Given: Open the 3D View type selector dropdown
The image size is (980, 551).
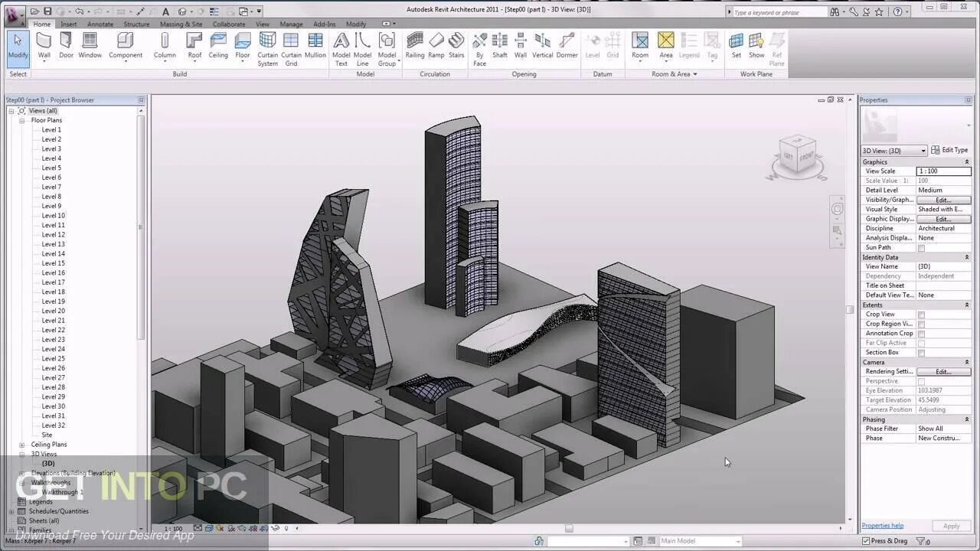Looking at the screenshot, I should click(894, 151).
